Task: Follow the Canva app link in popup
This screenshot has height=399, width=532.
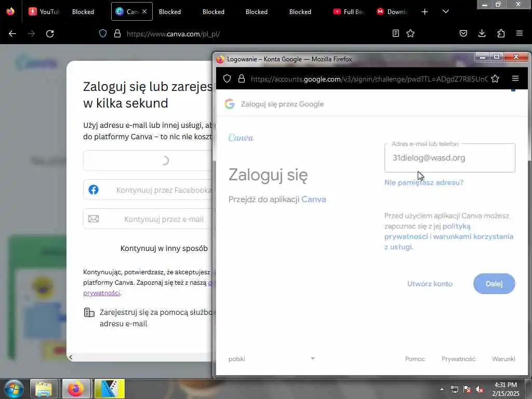Action: coord(313,199)
